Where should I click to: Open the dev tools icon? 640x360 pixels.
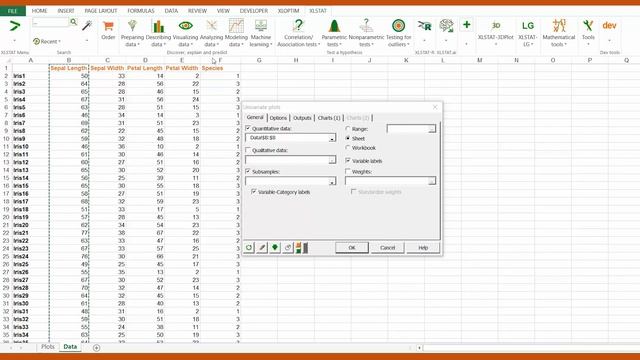pos(609,26)
